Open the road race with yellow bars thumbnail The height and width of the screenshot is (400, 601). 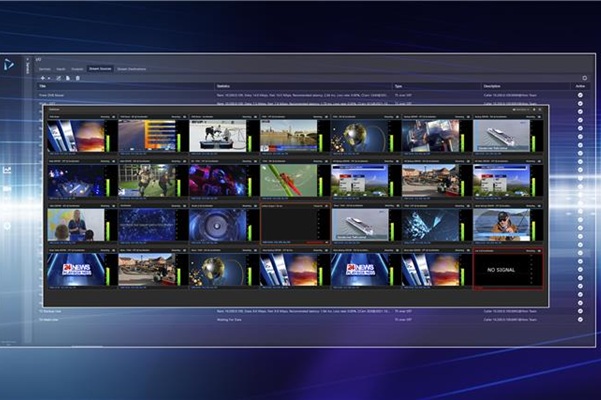tap(147, 136)
